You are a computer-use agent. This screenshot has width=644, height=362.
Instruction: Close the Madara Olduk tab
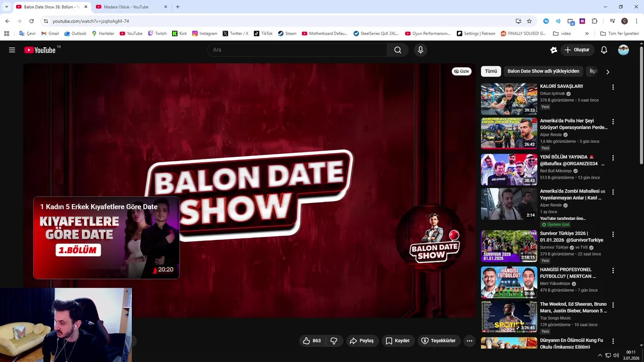coord(166,7)
